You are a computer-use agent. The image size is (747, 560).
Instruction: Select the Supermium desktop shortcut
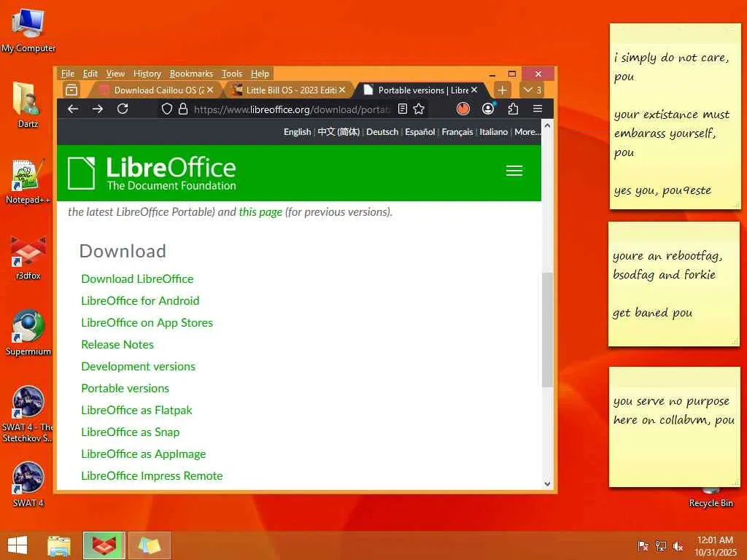tap(28, 332)
